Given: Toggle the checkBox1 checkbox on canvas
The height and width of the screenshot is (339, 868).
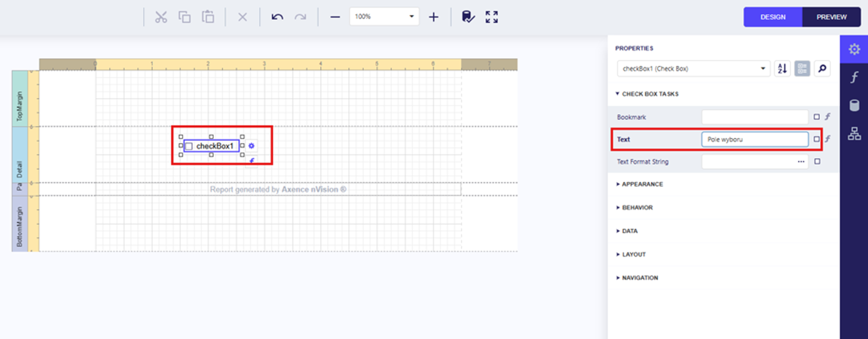Looking at the screenshot, I should 189,146.
